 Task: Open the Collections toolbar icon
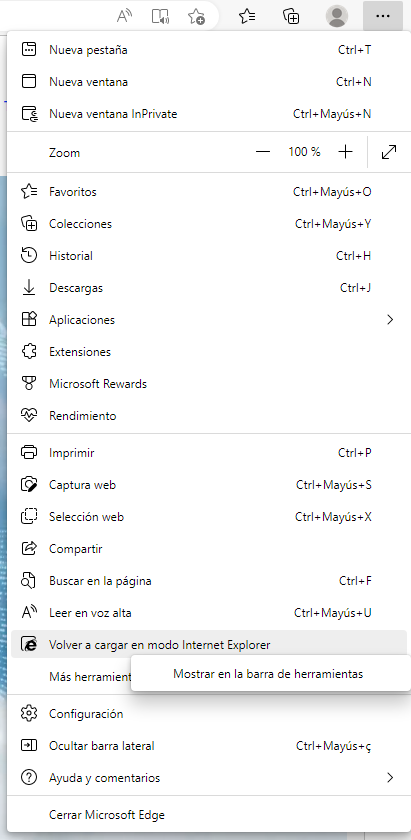point(291,16)
